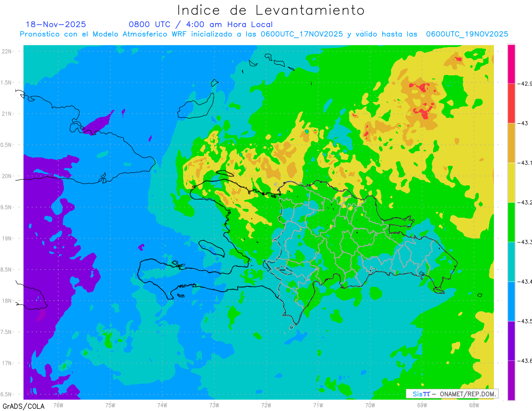Click the '76W' longitude label
The width and height of the screenshot is (532, 411).
[58, 405]
